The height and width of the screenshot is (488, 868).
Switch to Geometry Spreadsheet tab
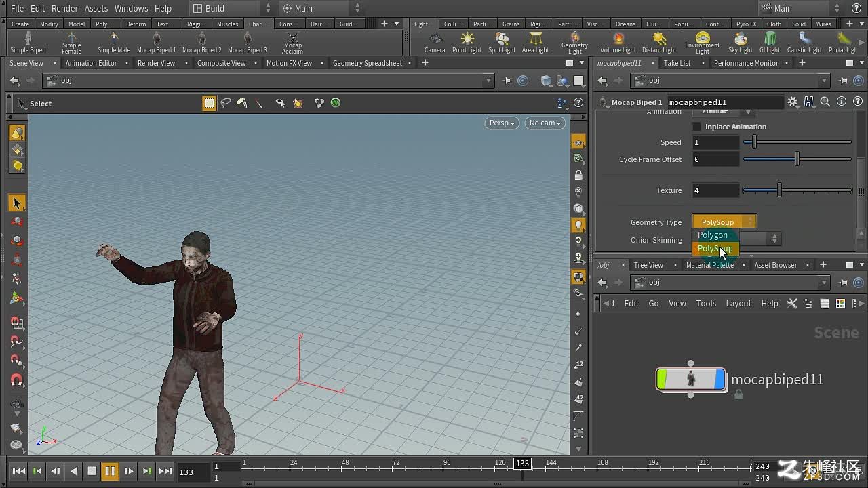pos(368,63)
